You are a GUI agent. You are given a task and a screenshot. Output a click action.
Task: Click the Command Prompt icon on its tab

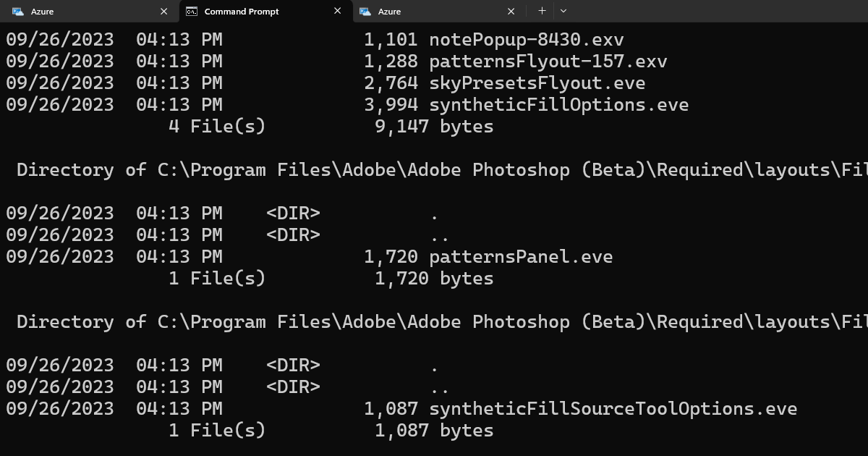tap(192, 12)
